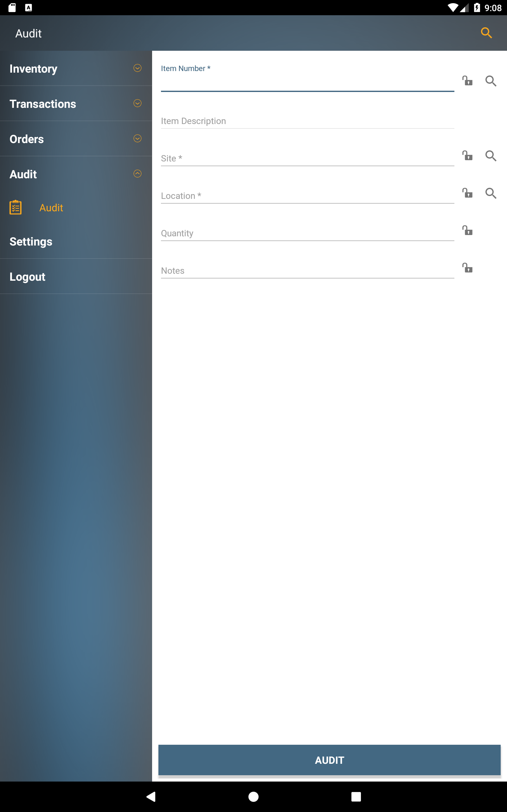Select Logout in the sidebar
Viewport: 507px width, 812px height.
click(76, 277)
